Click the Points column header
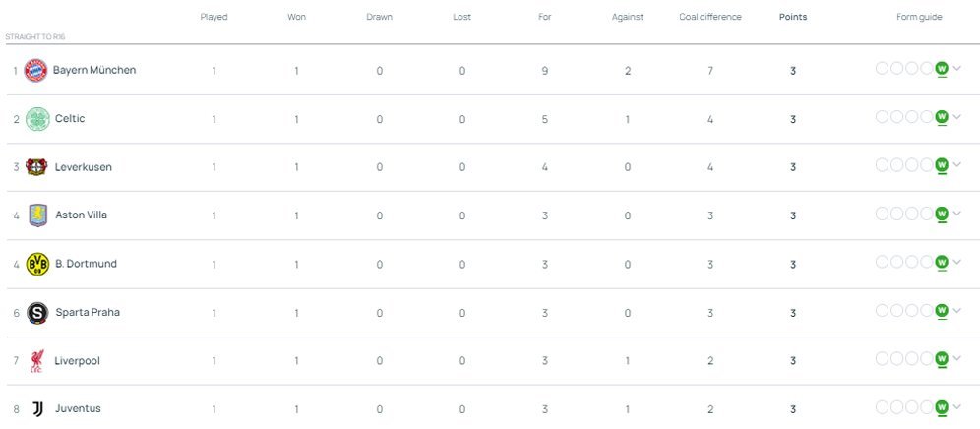 pos(792,17)
